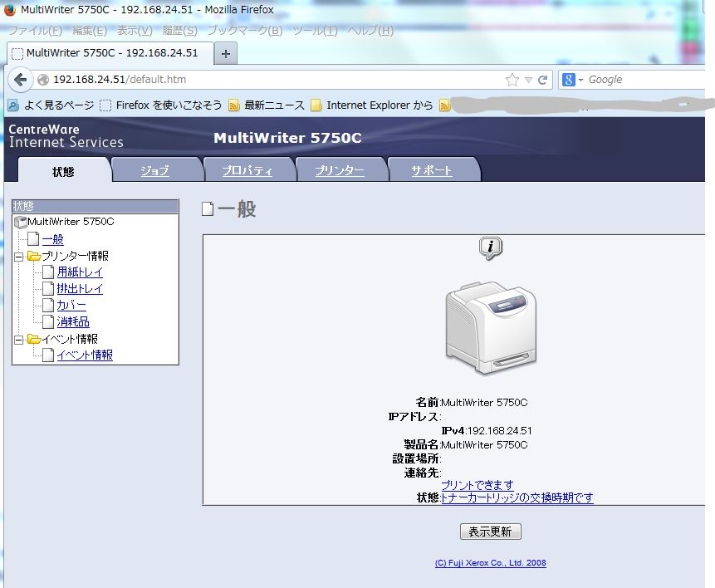The height and width of the screenshot is (588, 715).
Task: Open bookmark star dropdown arrow
Action: [528, 81]
